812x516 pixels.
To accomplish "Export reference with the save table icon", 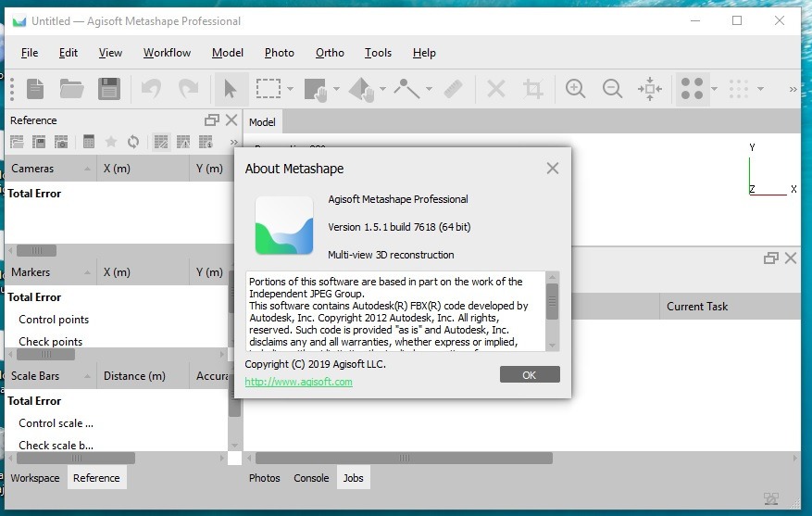I will (x=39, y=142).
